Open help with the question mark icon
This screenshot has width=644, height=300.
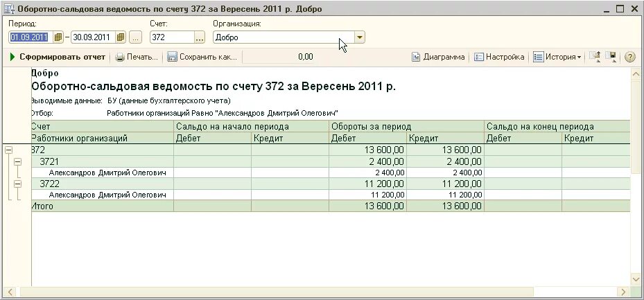coord(629,57)
